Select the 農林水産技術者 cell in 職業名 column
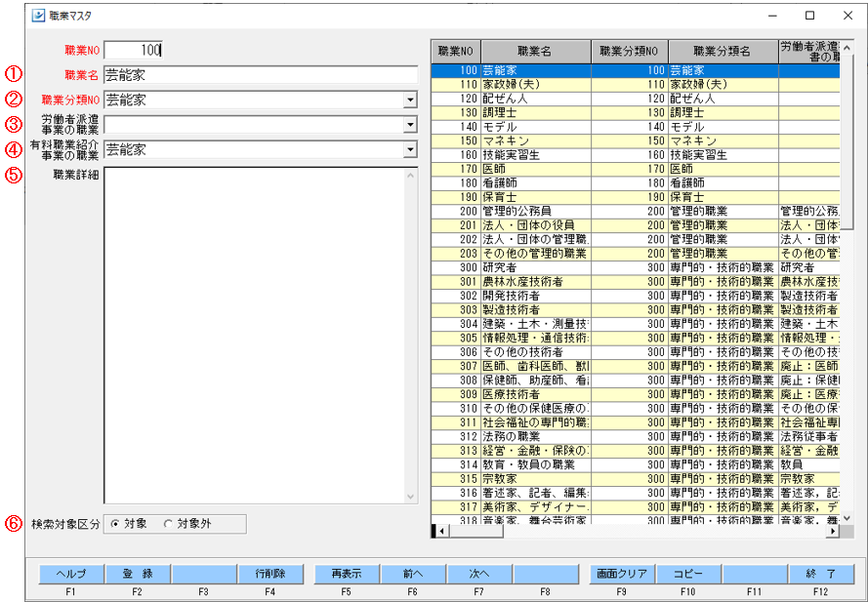868x602 pixels. click(x=535, y=282)
